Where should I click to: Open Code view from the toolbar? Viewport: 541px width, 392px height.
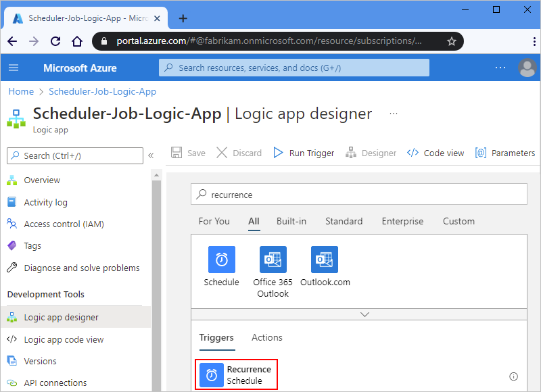coord(436,153)
